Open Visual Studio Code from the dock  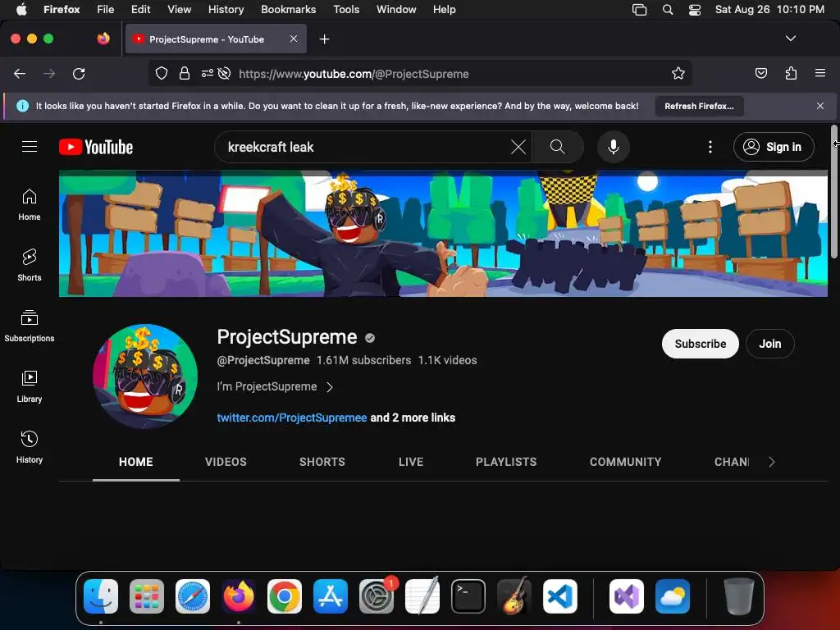click(559, 596)
